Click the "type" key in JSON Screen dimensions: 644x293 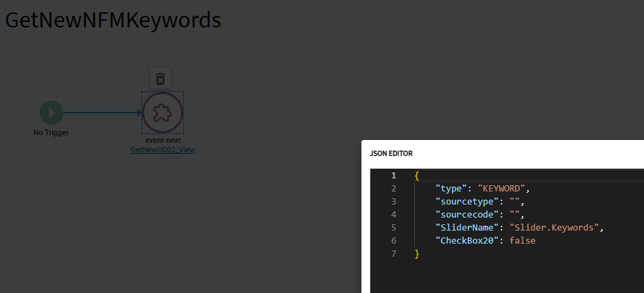[449, 189]
